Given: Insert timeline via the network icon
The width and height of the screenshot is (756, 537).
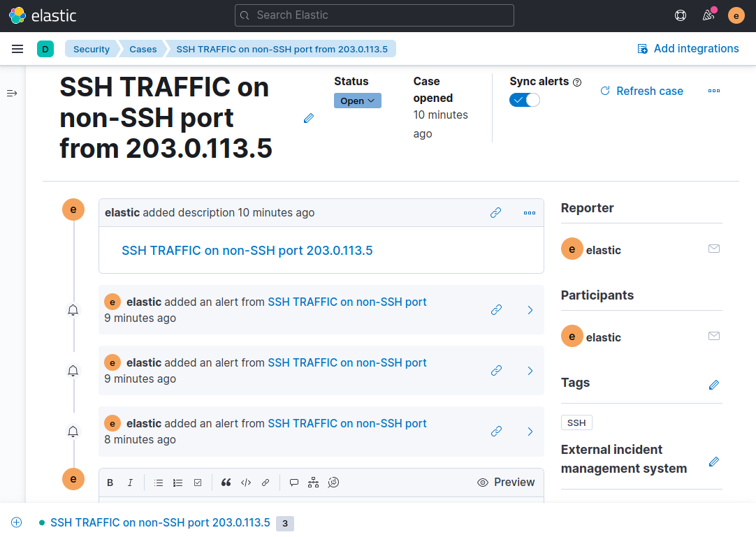Looking at the screenshot, I should click(314, 483).
